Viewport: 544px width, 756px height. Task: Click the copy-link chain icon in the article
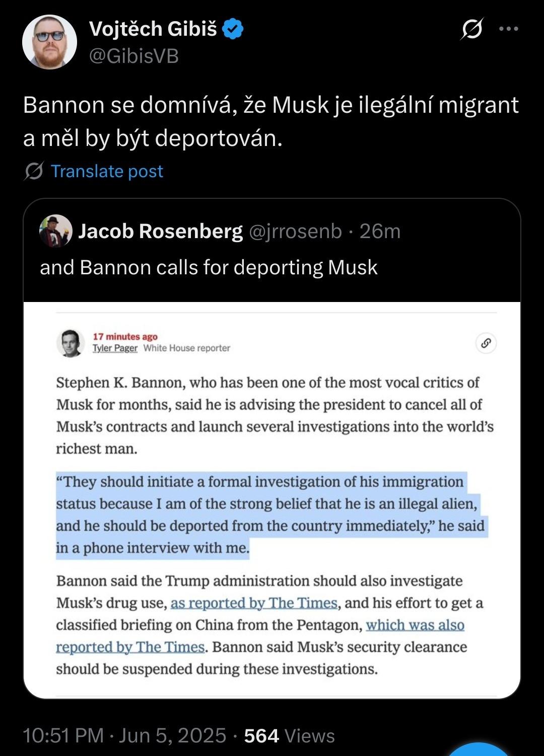[486, 343]
